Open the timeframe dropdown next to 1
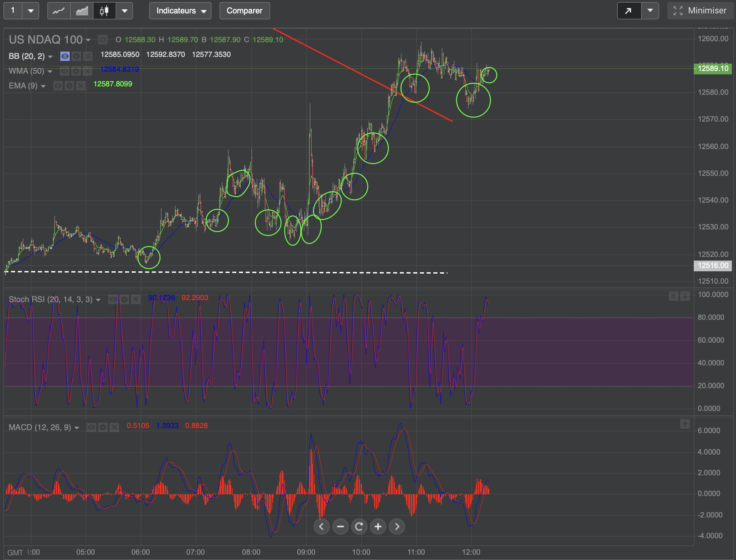 click(x=30, y=11)
